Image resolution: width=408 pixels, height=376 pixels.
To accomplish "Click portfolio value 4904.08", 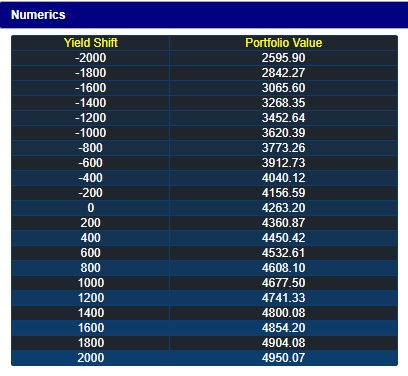I will point(284,343).
